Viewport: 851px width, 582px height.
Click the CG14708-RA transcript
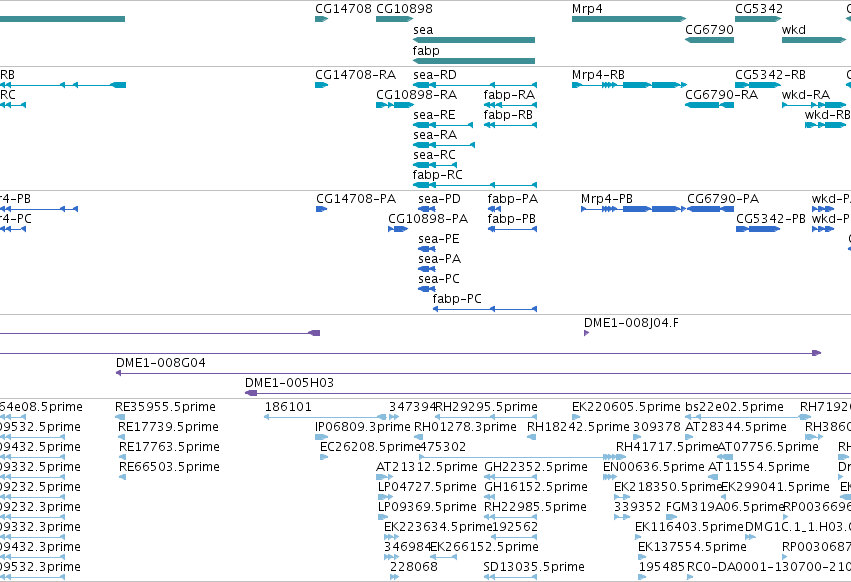click(321, 85)
